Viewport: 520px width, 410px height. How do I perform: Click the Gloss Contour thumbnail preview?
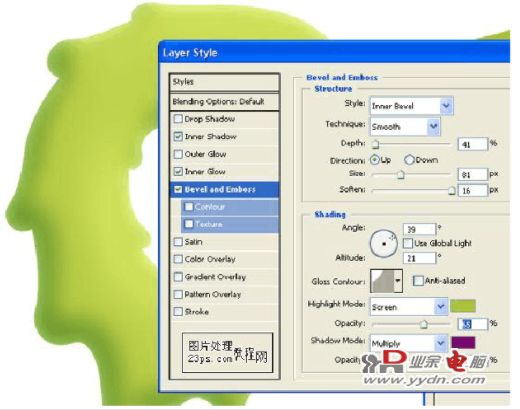[x=382, y=281]
